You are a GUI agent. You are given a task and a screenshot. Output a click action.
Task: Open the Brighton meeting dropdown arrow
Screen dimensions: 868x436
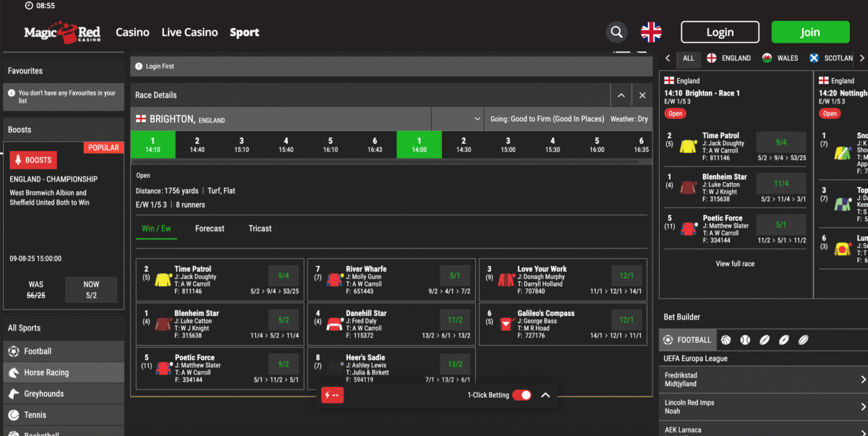click(x=477, y=119)
